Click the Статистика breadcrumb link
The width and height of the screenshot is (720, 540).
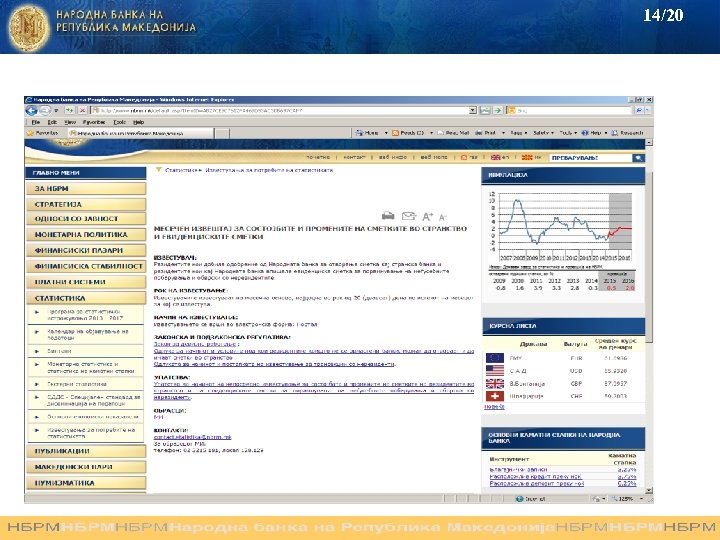[181, 170]
